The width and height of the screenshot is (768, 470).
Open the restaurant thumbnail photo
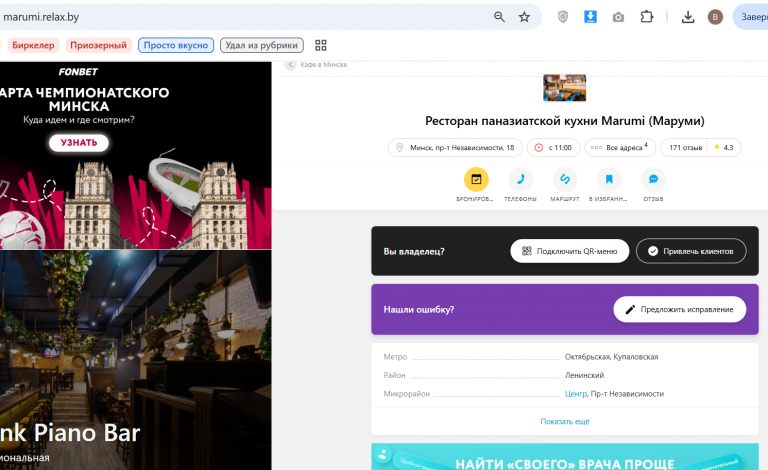point(564,88)
